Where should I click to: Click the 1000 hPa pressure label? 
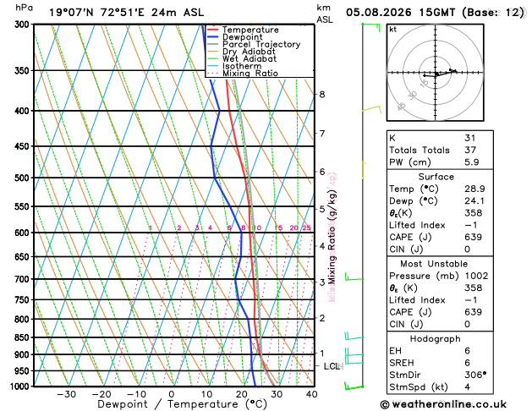(20, 386)
